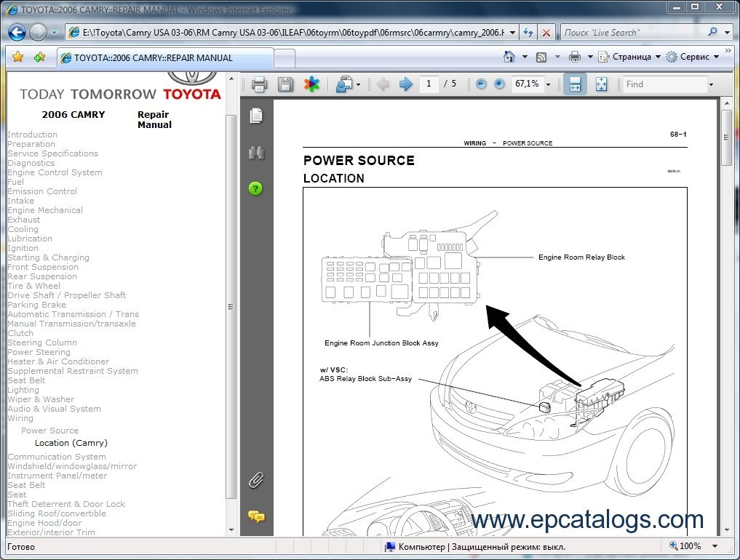Open the Attachments paperclip panel
740x560 pixels.
click(256, 480)
